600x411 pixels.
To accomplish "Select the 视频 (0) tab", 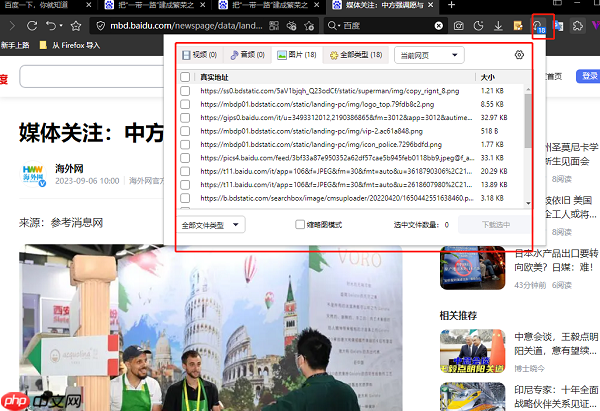I will [199, 55].
